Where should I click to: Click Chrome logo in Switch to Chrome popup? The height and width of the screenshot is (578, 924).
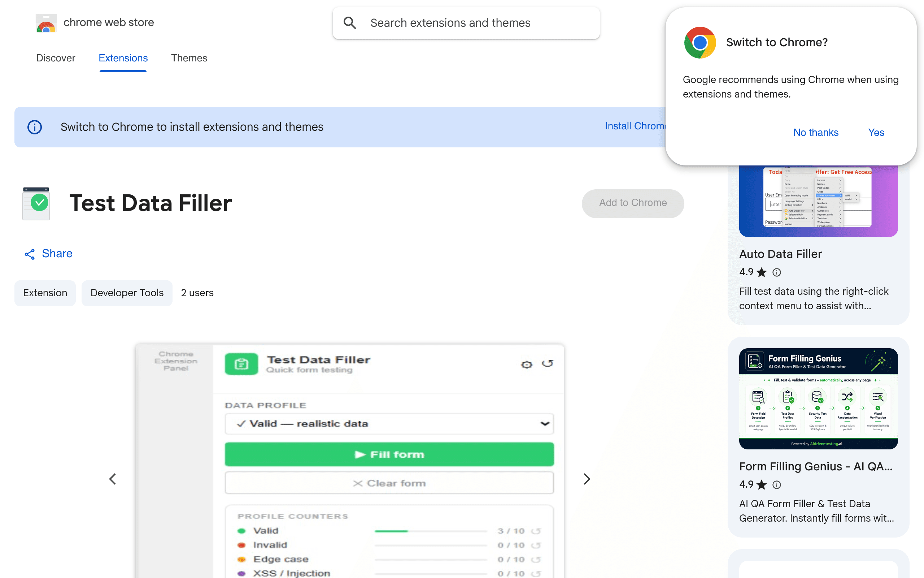tap(700, 42)
